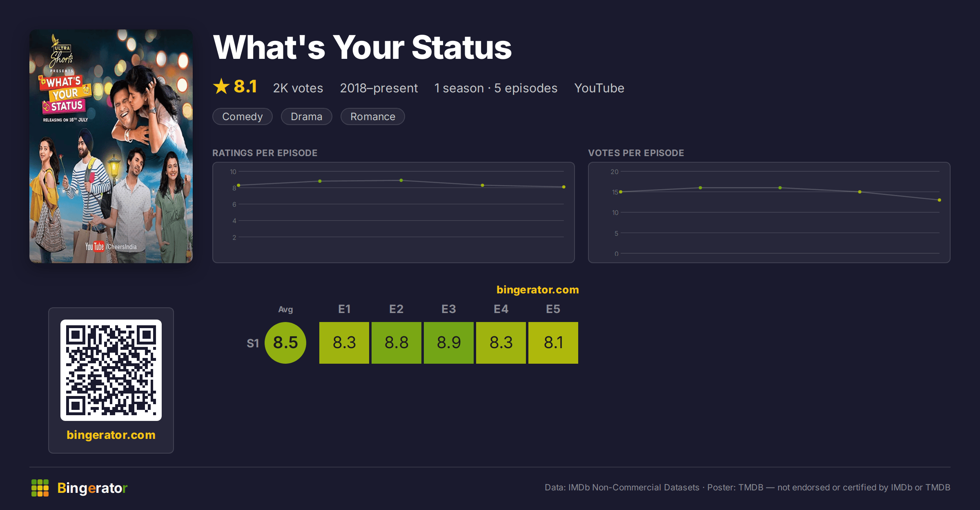Click the E3 column header
This screenshot has width=980, height=510.
pyautogui.click(x=449, y=309)
